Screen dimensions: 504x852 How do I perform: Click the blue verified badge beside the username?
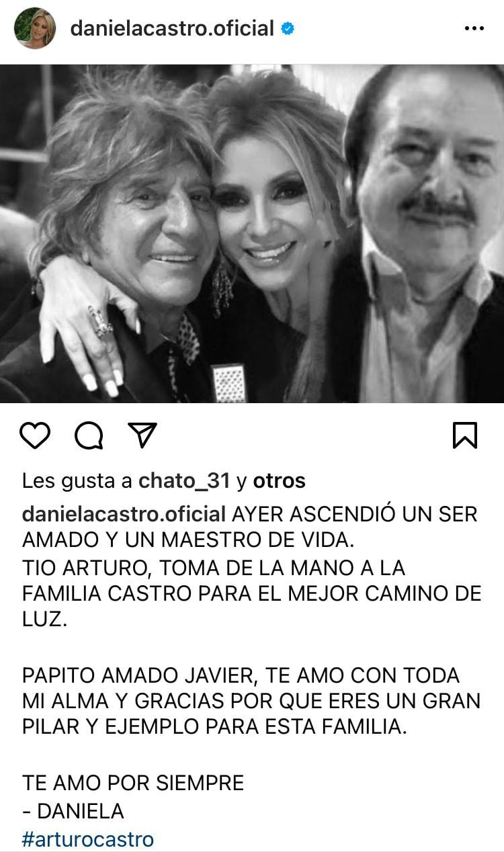[288, 28]
